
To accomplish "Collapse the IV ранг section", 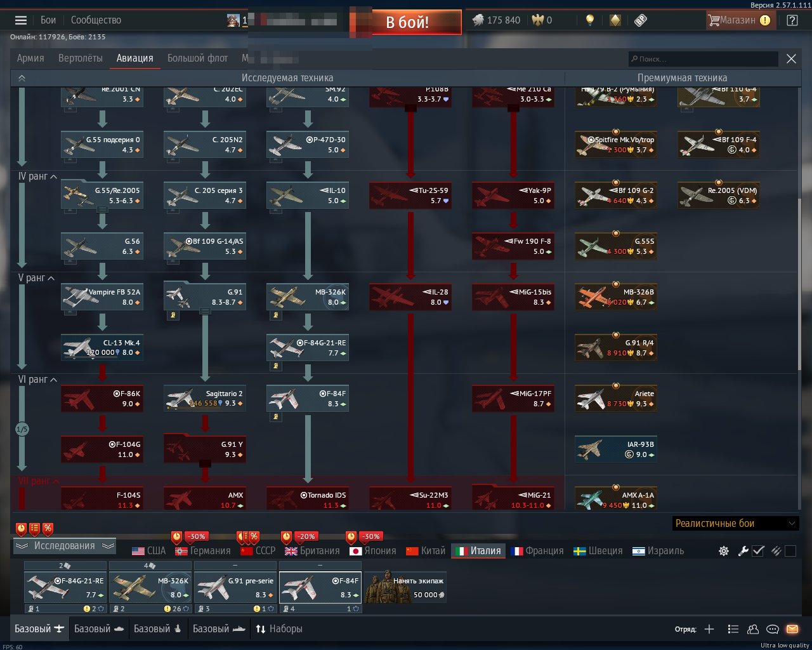I will click(38, 176).
